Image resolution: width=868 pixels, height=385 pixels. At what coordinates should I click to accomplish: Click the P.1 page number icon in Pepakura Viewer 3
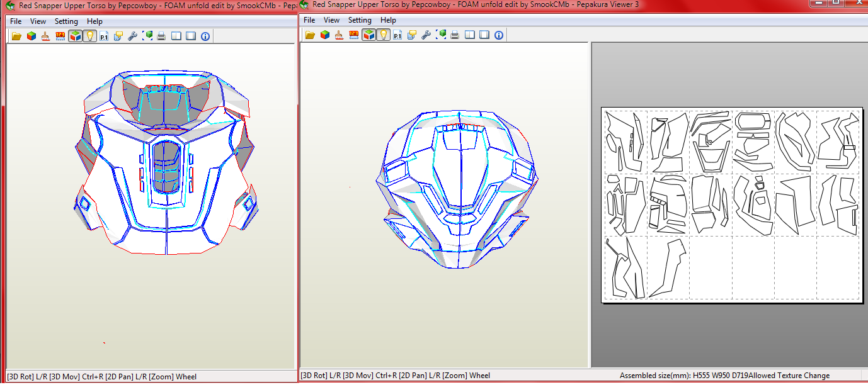[397, 35]
